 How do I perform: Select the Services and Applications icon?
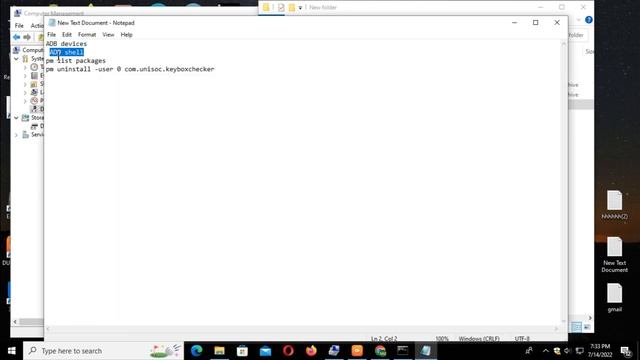pyautogui.click(x=25, y=135)
